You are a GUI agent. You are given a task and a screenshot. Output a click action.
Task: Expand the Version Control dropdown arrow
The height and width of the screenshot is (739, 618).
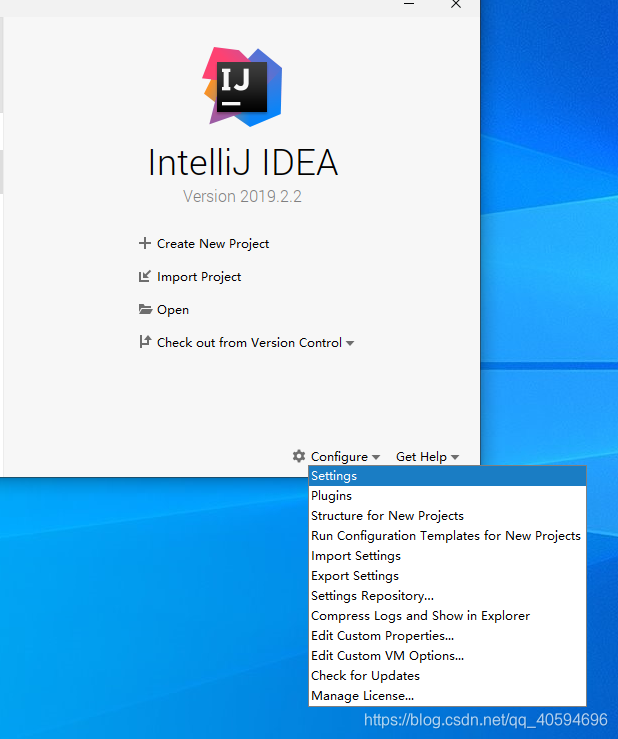(350, 343)
